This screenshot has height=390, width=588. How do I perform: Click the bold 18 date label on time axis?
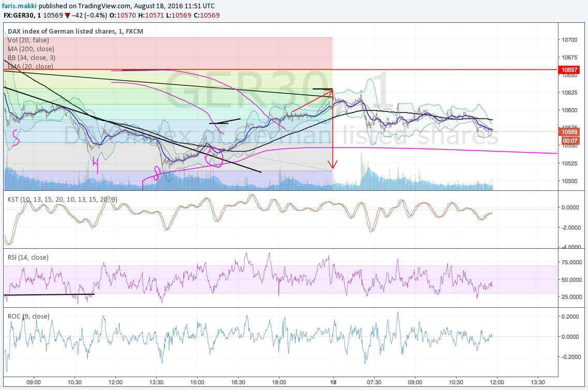(333, 382)
